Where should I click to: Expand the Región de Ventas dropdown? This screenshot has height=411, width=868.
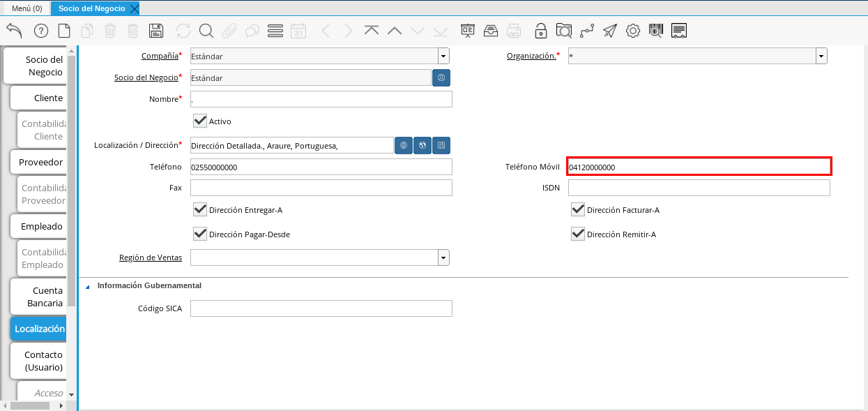click(x=443, y=258)
